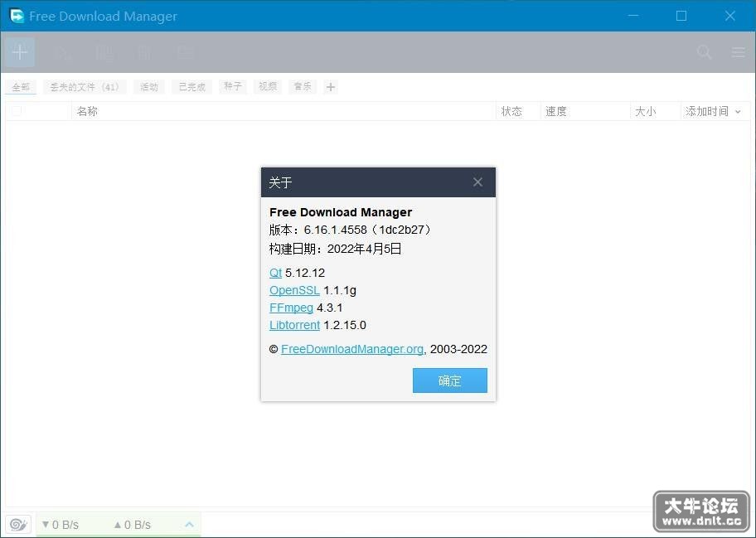Open the FFmpeg link
Screen dimensions: 756x538
tap(291, 308)
